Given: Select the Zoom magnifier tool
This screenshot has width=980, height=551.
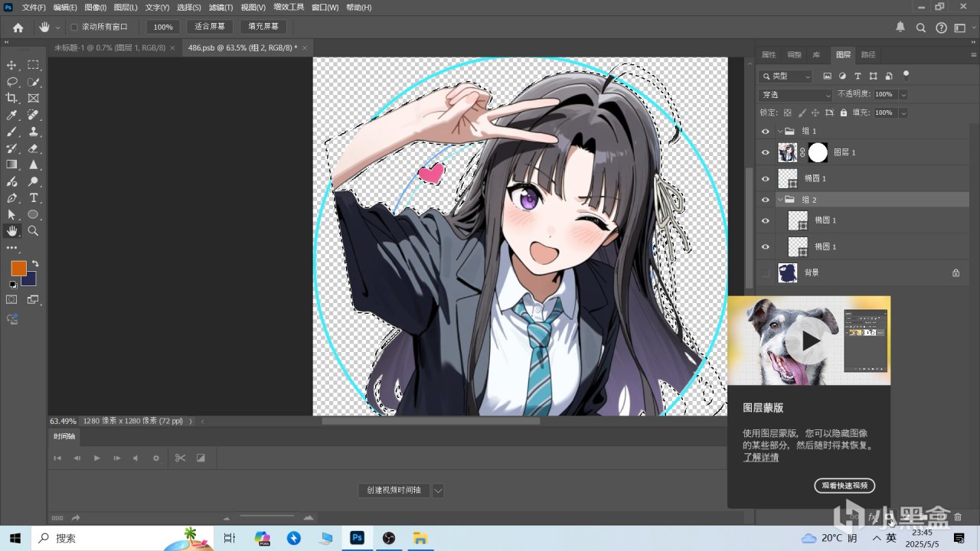Looking at the screenshot, I should coord(34,231).
